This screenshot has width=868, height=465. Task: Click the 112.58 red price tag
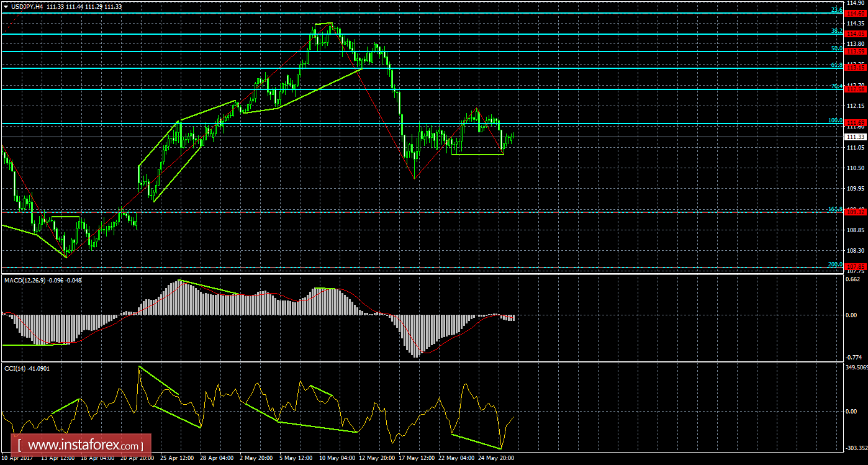pos(856,89)
